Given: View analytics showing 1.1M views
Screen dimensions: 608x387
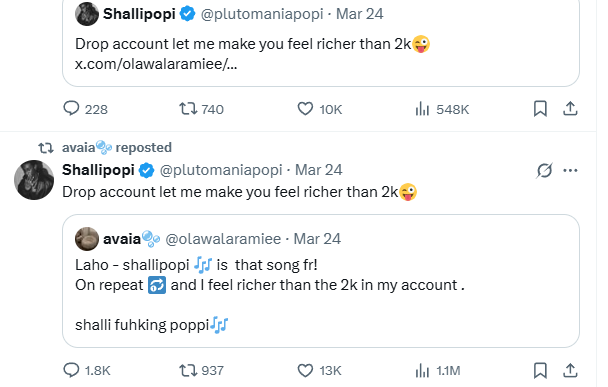Looking at the screenshot, I should [437, 371].
